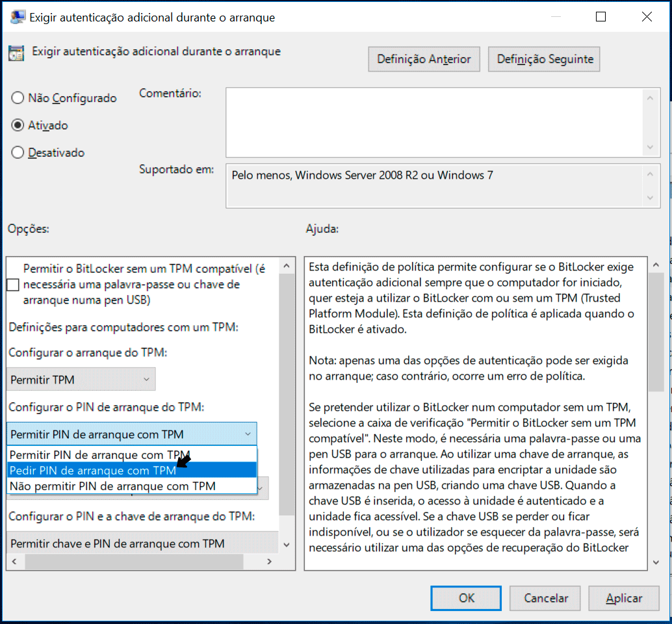
Task: Close the dialog with the X button
Action: 647,17
